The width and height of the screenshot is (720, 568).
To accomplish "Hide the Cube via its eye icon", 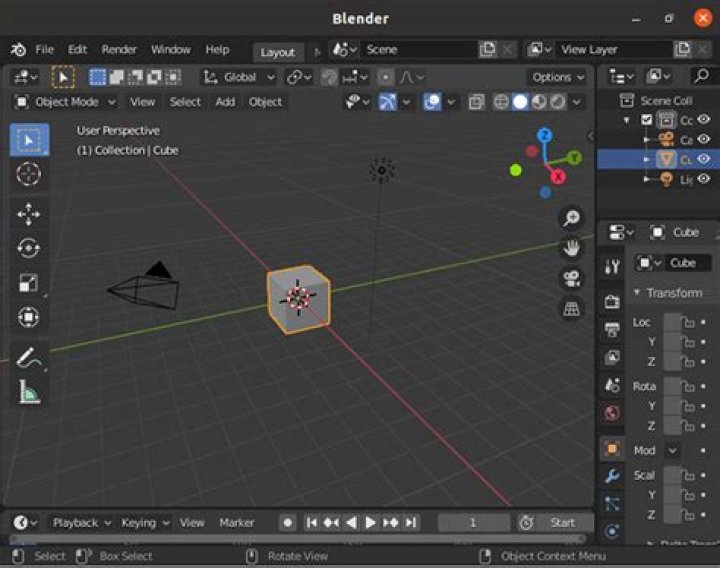I will 704,159.
